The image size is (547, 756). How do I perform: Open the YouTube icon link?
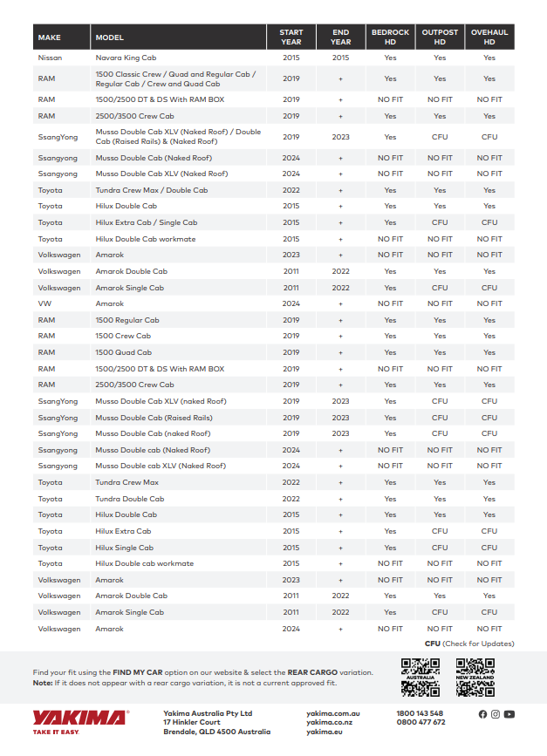[x=509, y=714]
